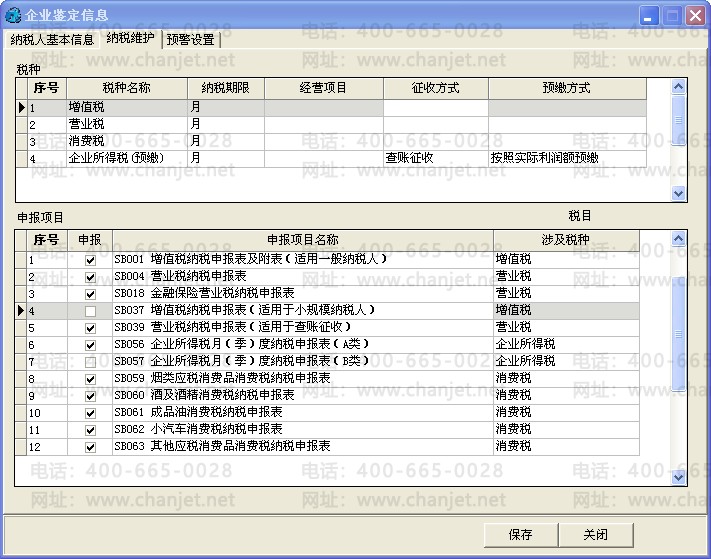Click row selector arrow of 税种 row 1
The width and height of the screenshot is (711, 559).
click(21, 108)
